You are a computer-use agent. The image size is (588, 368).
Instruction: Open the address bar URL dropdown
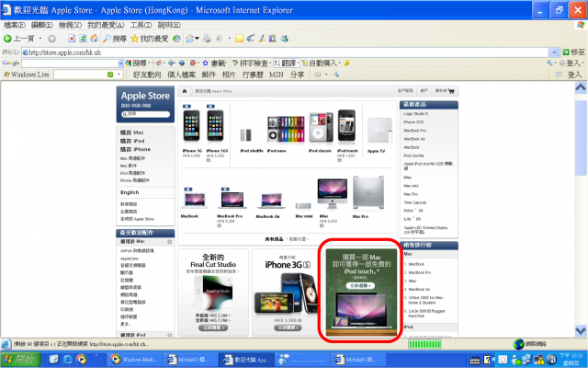pos(554,52)
